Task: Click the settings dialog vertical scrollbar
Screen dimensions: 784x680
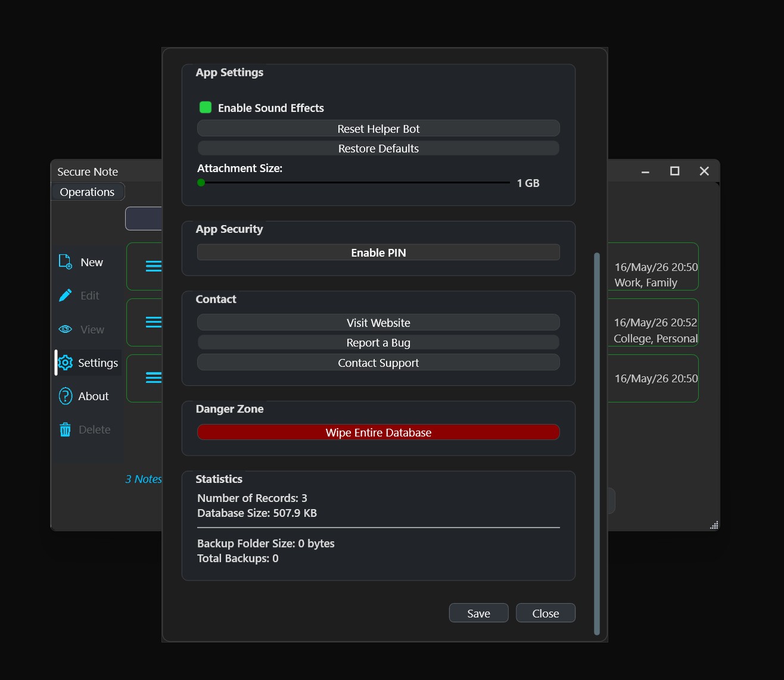Action: [597, 444]
